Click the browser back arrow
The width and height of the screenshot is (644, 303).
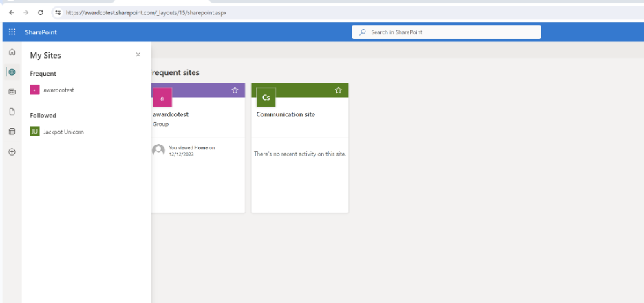11,12
